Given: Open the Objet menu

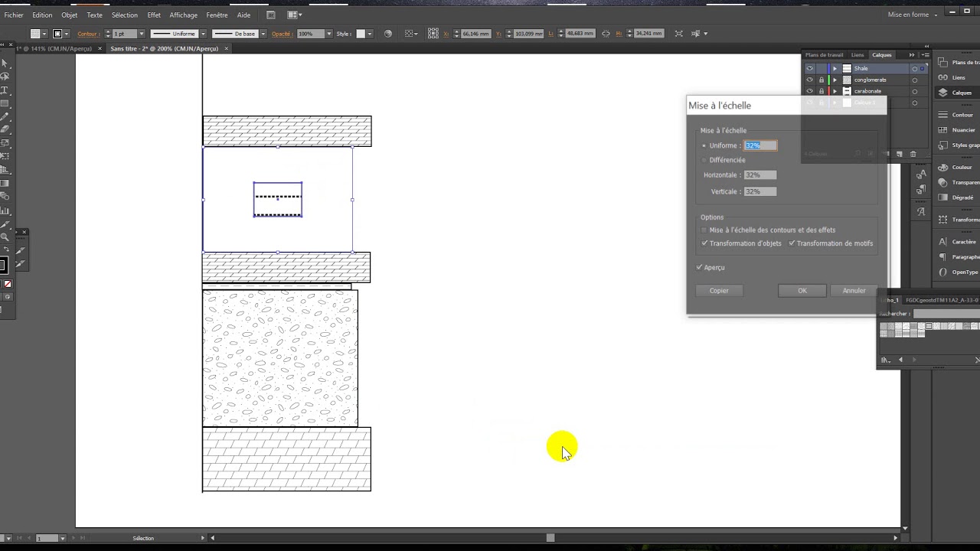Looking at the screenshot, I should [x=70, y=15].
